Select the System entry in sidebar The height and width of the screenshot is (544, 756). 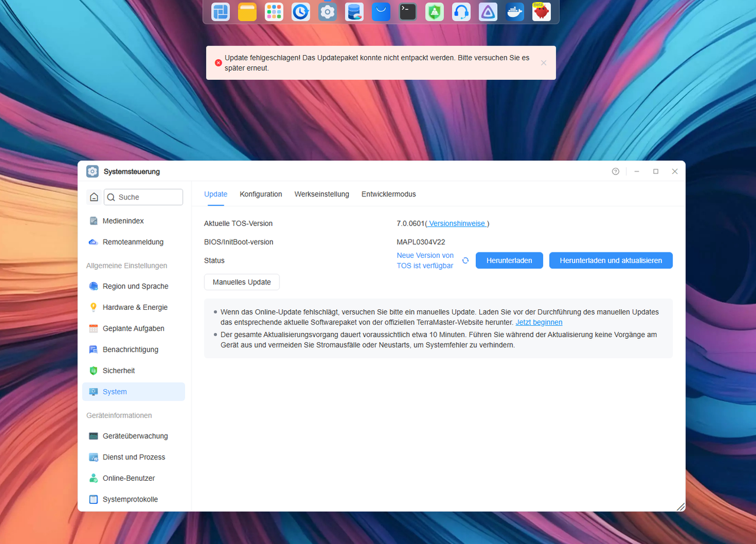pos(134,391)
